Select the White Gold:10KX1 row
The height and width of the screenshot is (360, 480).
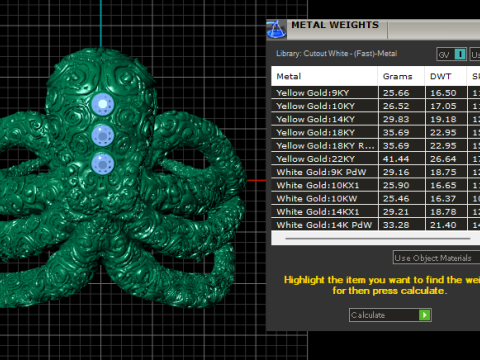click(376, 185)
